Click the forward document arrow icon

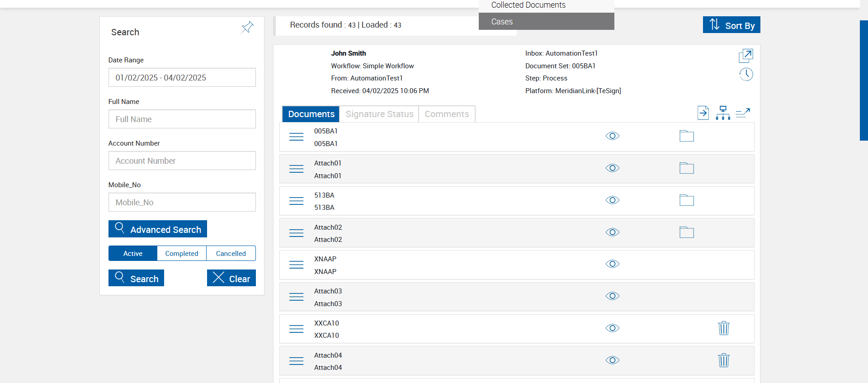[703, 113]
